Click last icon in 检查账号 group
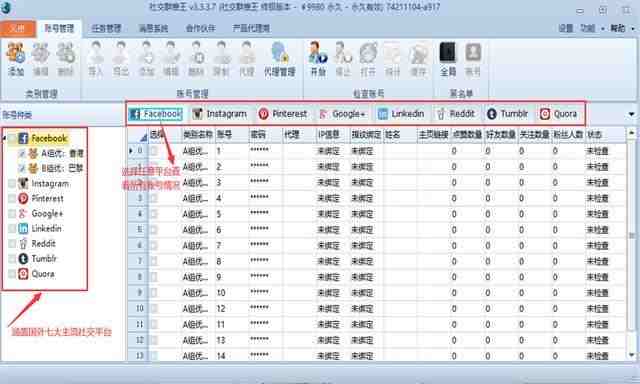This screenshot has height=384, width=640. 418,59
